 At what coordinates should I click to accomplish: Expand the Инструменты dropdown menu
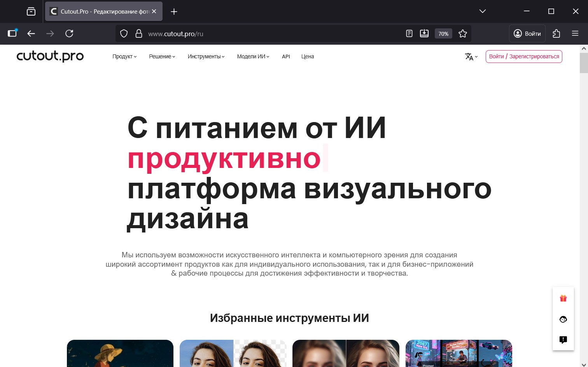tap(206, 56)
